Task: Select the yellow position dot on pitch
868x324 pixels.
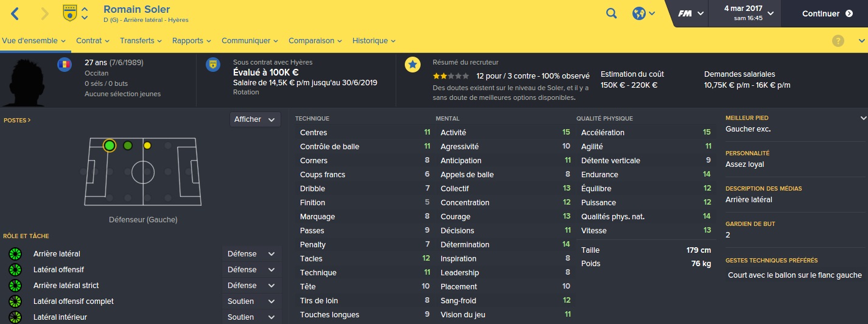Action: 147,146
